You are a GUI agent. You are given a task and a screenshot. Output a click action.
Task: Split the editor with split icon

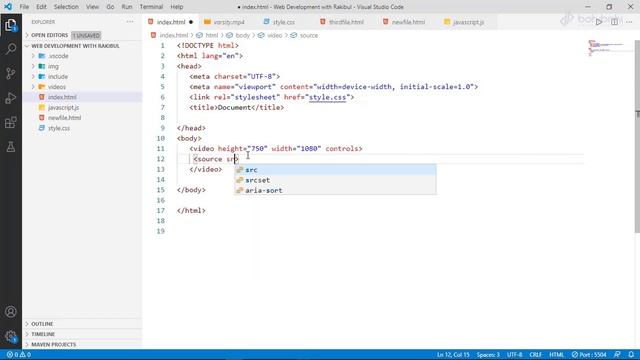(614, 22)
